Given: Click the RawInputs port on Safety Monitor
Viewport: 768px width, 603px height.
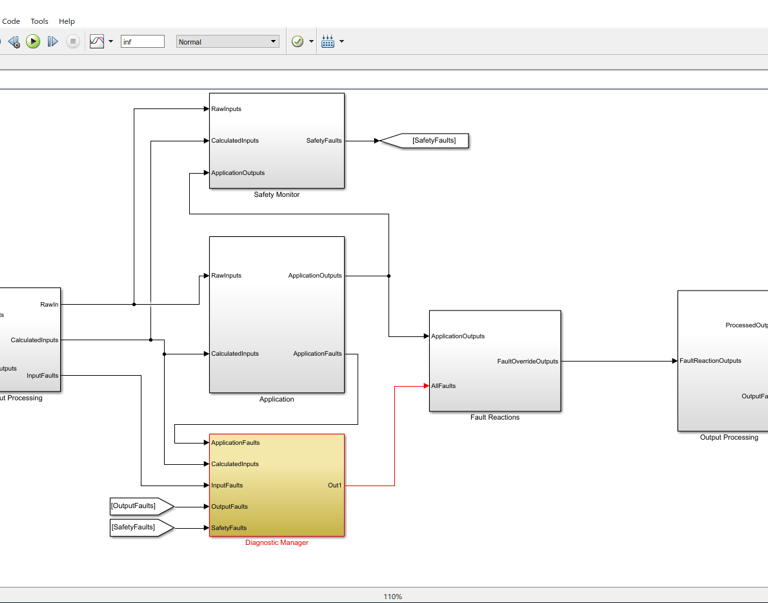Looking at the screenshot, I should [x=226, y=109].
